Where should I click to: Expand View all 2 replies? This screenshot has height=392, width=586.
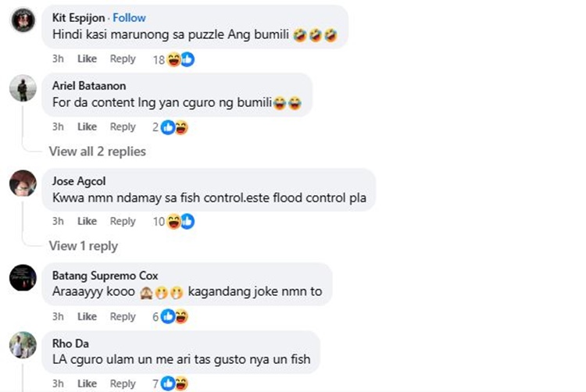[x=97, y=151]
